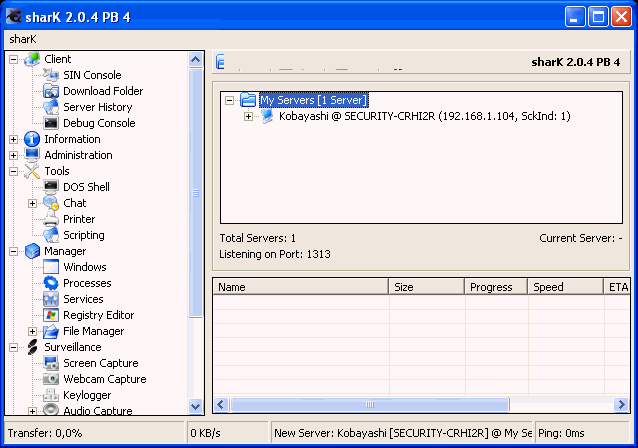Image resolution: width=638 pixels, height=448 pixels.
Task: Expand the Administration tree node
Action: (14, 155)
